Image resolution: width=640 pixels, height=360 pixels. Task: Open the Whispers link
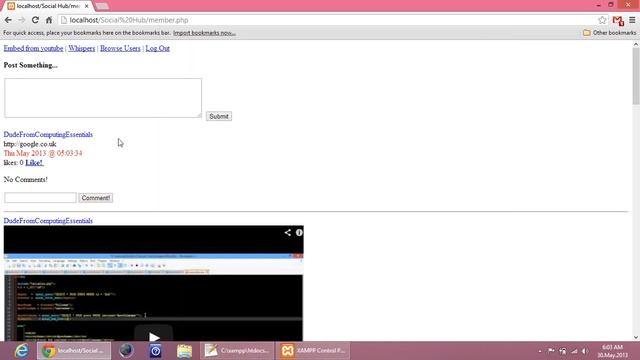click(x=82, y=48)
